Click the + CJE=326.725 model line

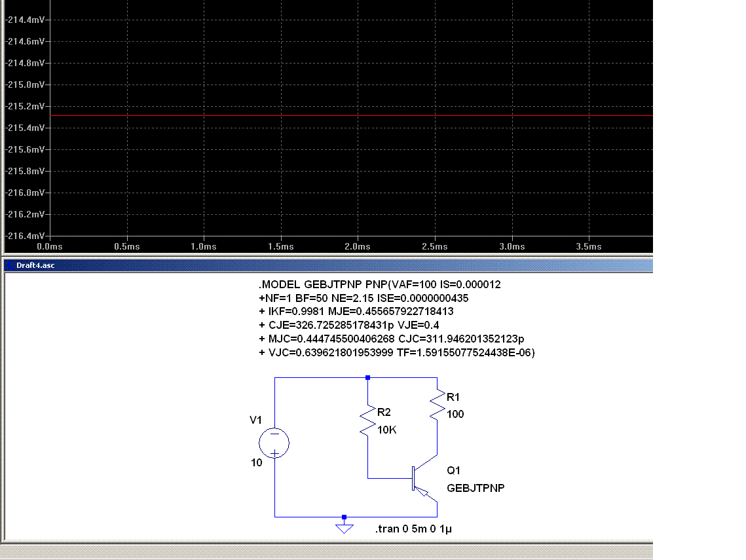pyautogui.click(x=348, y=326)
